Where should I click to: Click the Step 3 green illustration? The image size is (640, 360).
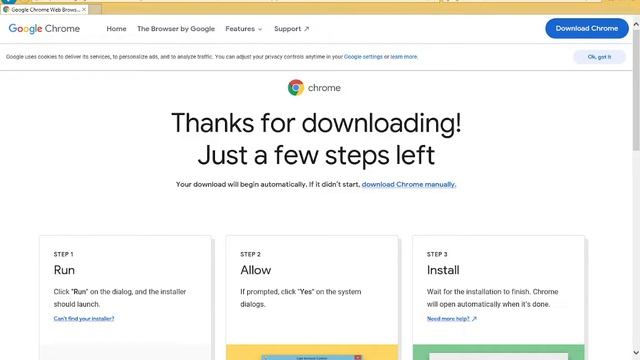pos(498,352)
